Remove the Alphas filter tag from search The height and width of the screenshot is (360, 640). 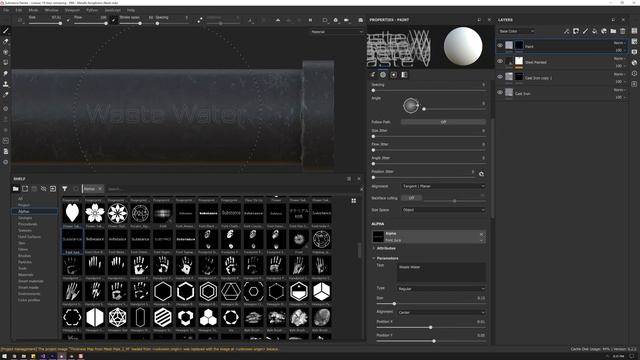(x=100, y=189)
